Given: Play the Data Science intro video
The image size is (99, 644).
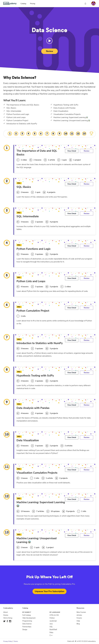Looking at the screenshot, I should 49,41.
